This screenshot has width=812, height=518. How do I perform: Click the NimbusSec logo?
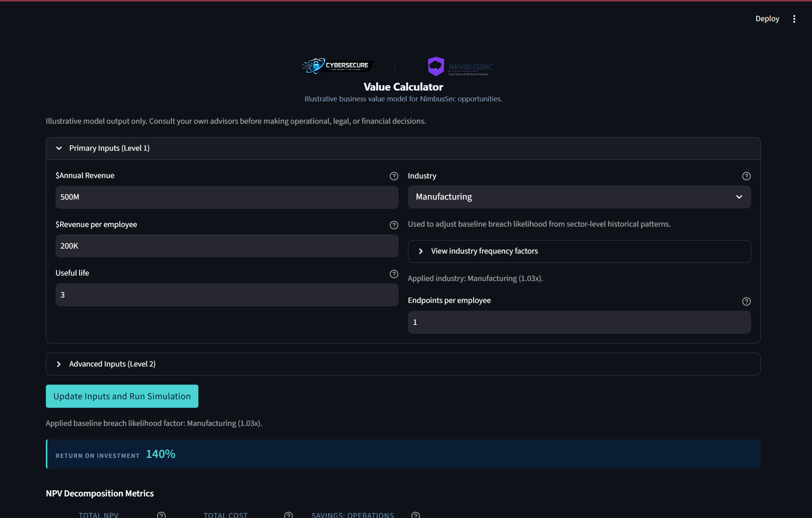tap(460, 66)
